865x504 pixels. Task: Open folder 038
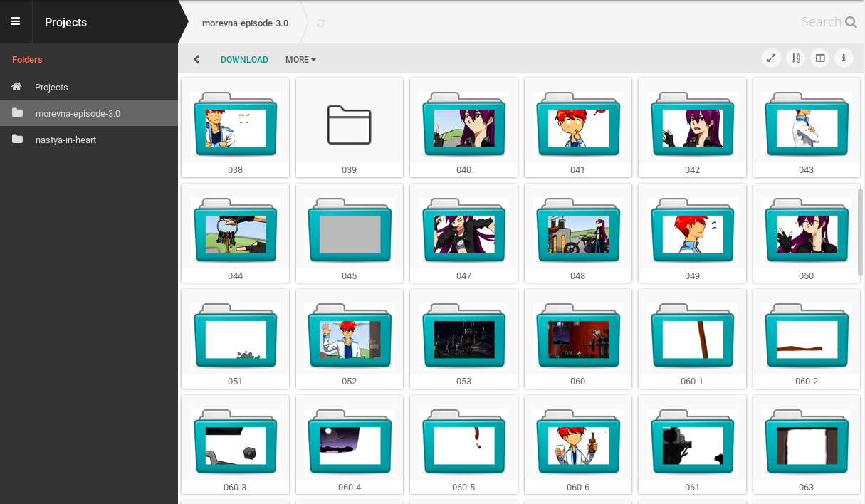pos(235,127)
